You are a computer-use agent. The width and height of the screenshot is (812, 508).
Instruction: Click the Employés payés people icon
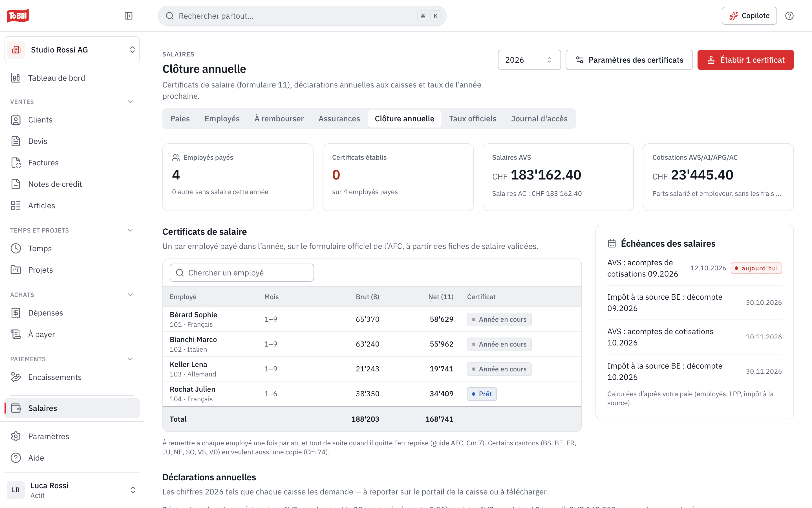[176, 157]
